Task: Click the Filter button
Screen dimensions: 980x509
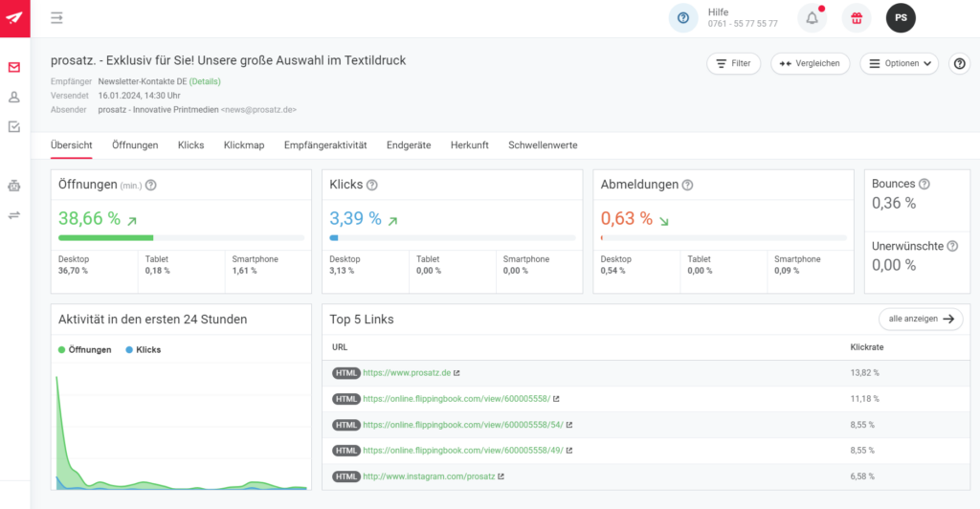Action: tap(733, 63)
